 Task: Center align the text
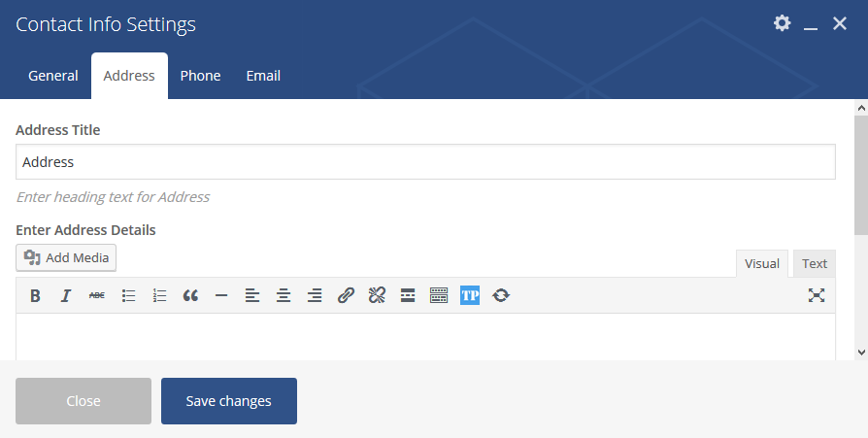[x=284, y=296]
